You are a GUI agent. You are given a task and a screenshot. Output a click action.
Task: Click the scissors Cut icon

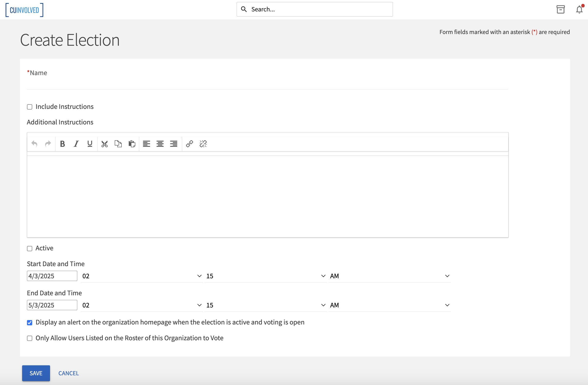point(104,144)
